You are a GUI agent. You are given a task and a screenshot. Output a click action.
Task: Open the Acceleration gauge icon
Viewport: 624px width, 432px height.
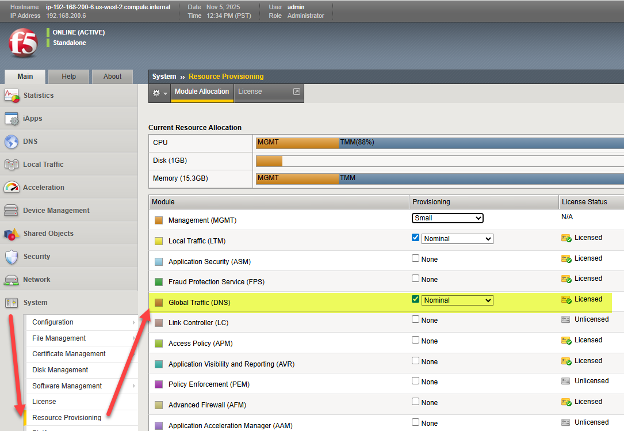tap(12, 187)
